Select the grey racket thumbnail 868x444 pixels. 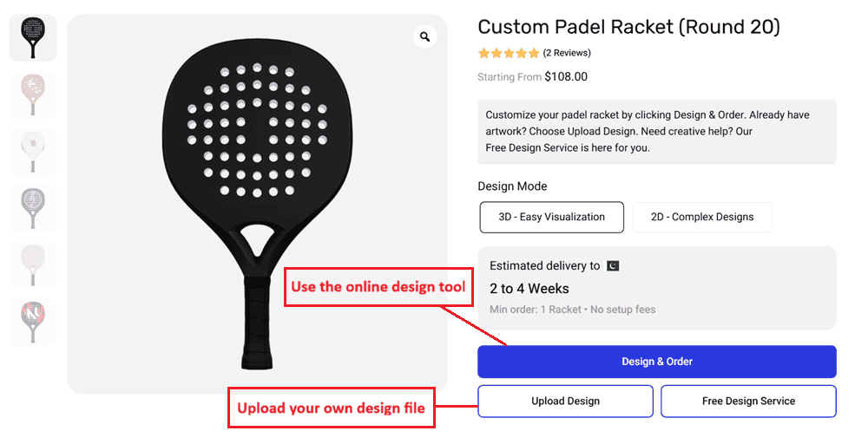pyautogui.click(x=33, y=208)
